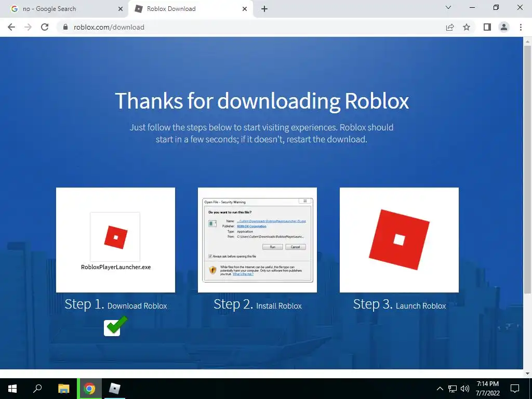This screenshot has width=532, height=399.
Task: Click the Chrome icon in the taskbar
Action: point(89,389)
